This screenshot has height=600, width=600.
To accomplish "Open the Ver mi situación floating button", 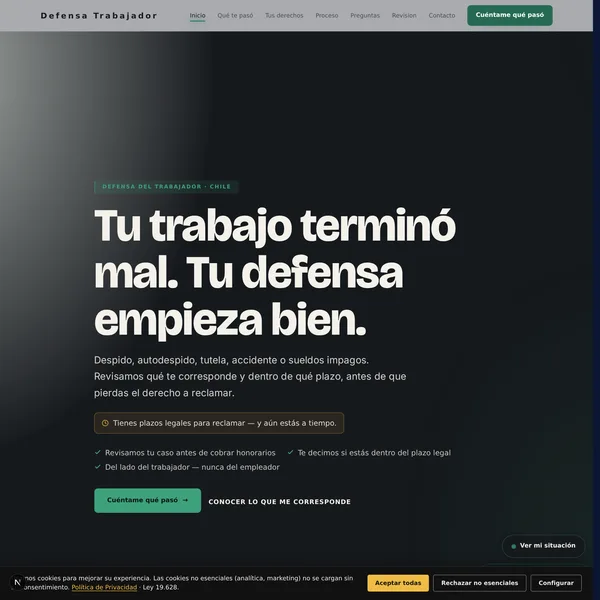I will click(543, 546).
